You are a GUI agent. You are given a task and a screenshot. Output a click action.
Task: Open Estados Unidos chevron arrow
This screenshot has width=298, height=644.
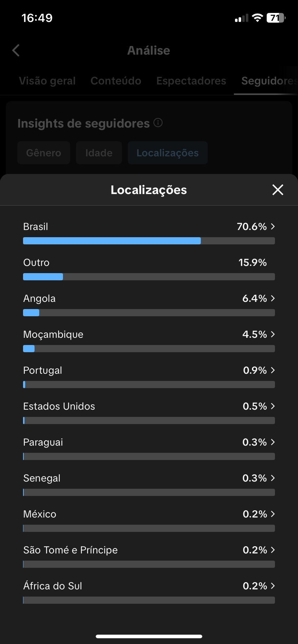tap(273, 406)
